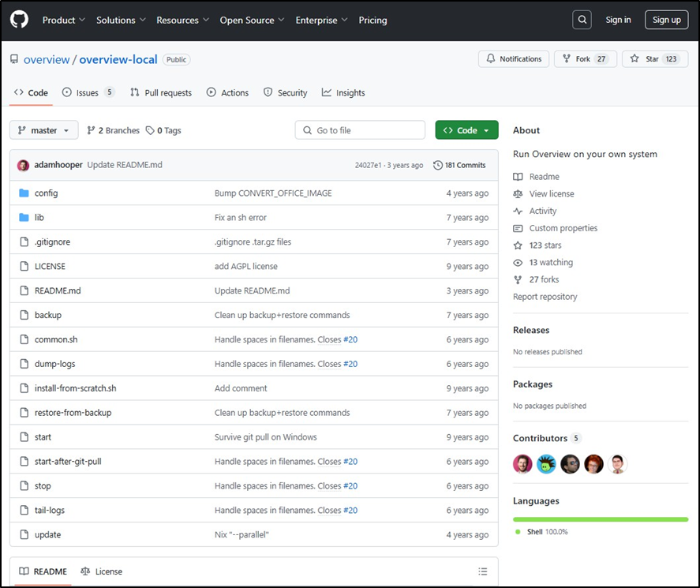Expand the green Code dropdown button
The image size is (700, 588).
[x=466, y=130]
